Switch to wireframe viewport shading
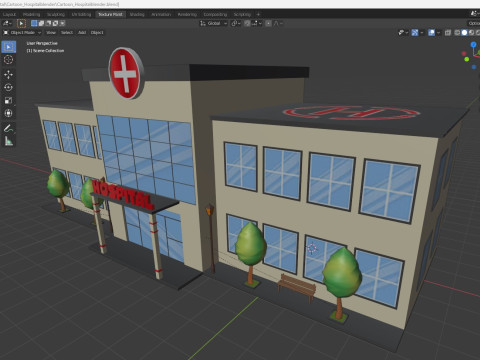 tap(457, 32)
